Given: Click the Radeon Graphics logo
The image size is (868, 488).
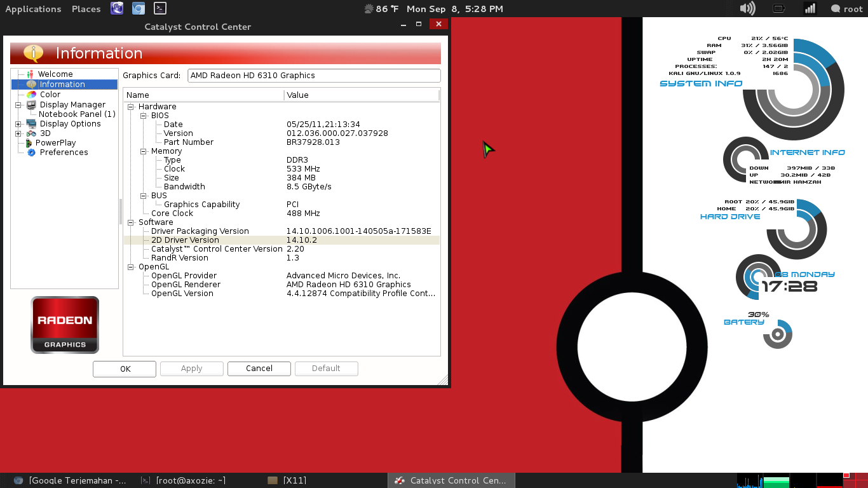Looking at the screenshot, I should pos(64,325).
